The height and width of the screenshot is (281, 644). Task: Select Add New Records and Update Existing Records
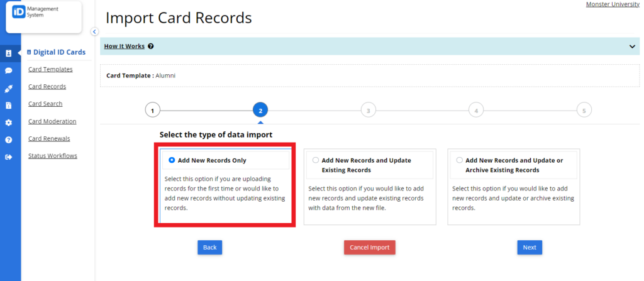(316, 160)
